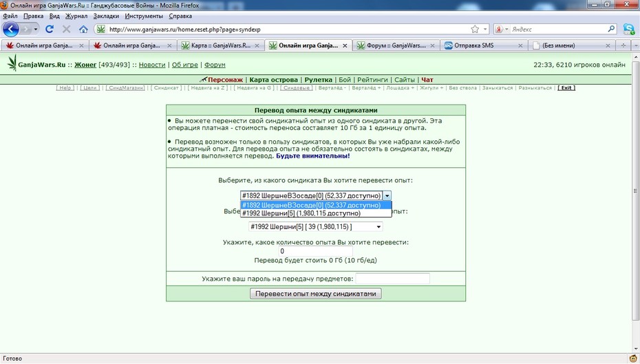Open the new tab plus button

click(623, 45)
